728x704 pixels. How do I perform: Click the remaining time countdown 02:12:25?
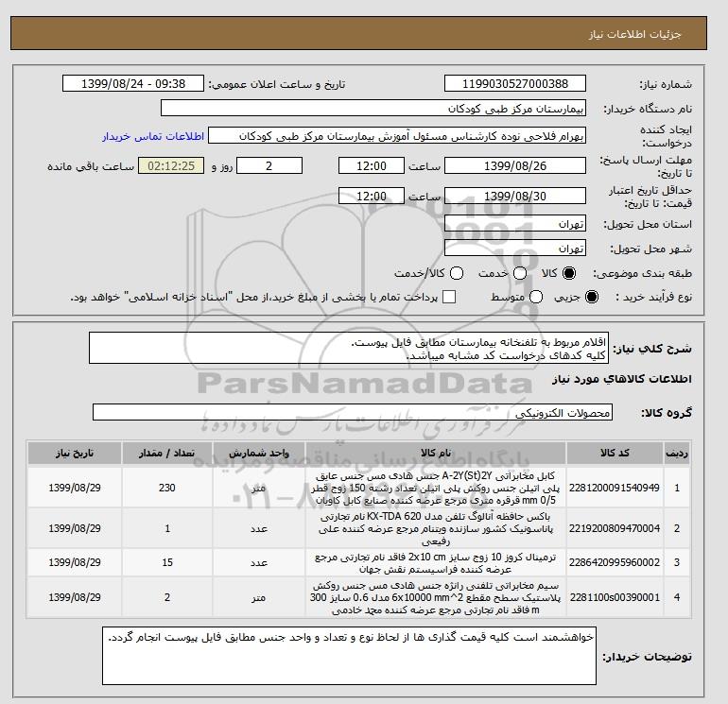click(x=171, y=165)
